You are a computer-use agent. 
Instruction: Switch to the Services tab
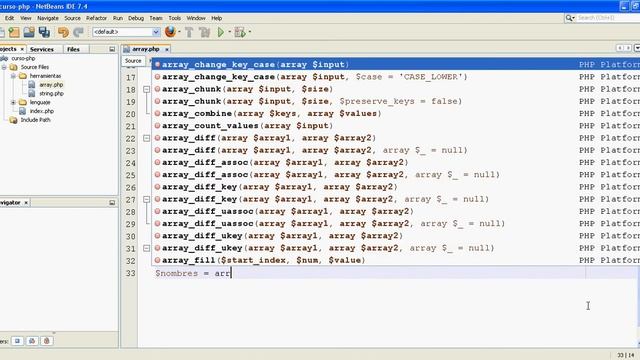[x=42, y=49]
